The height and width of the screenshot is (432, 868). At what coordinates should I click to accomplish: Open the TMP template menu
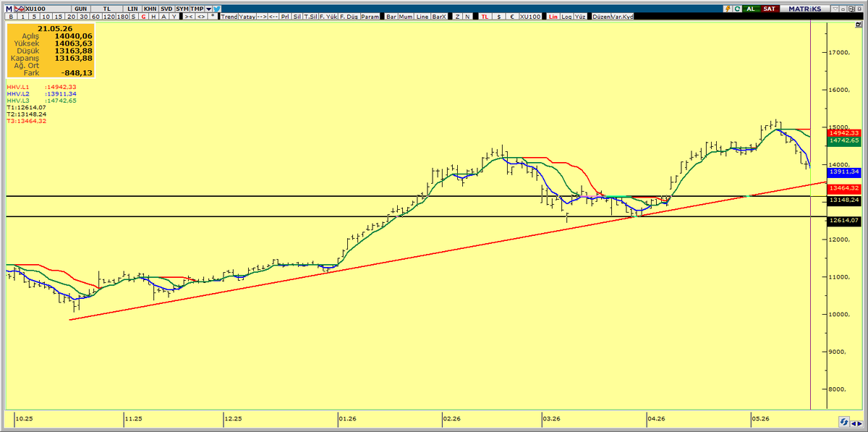click(197, 9)
